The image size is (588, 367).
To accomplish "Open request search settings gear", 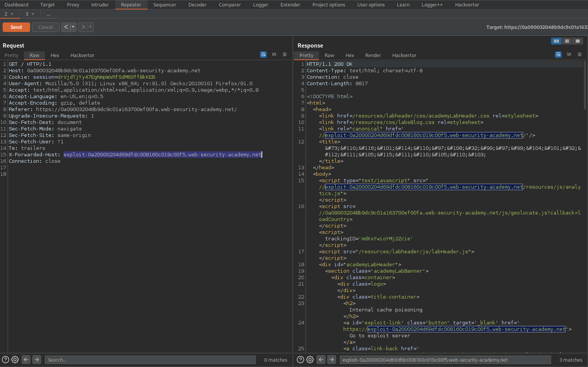I will 15,360.
